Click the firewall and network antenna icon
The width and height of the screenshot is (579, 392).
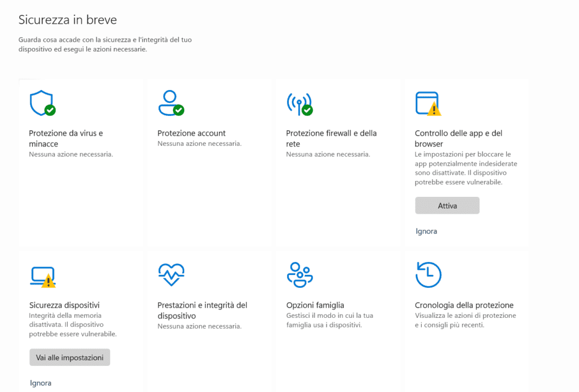299,103
